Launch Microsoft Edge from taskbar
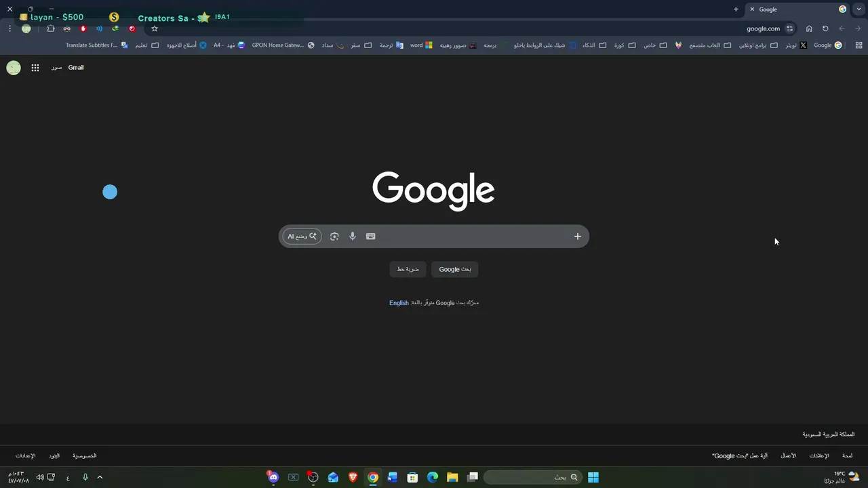868x488 pixels. point(433,477)
